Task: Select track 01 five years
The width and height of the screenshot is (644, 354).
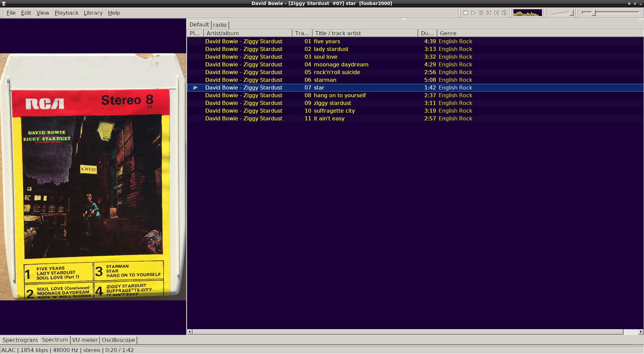Action: click(415, 41)
